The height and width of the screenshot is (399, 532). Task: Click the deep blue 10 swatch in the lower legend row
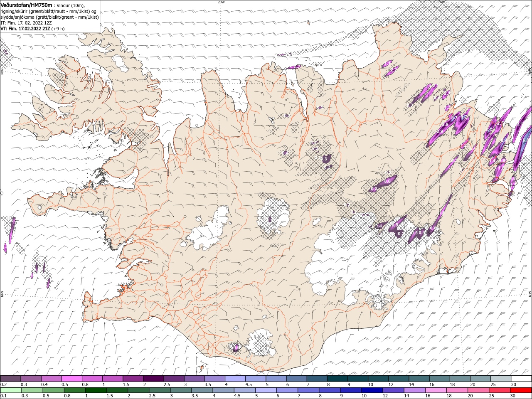point(372,390)
